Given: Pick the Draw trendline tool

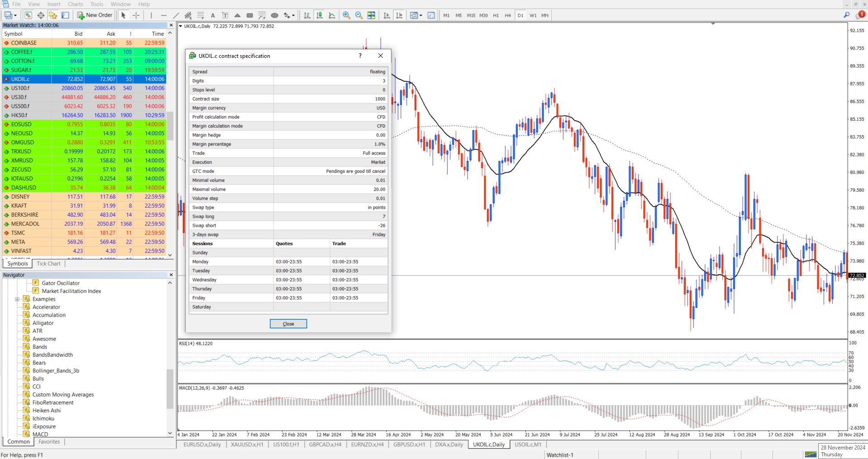Looking at the screenshot, I should click(176, 15).
